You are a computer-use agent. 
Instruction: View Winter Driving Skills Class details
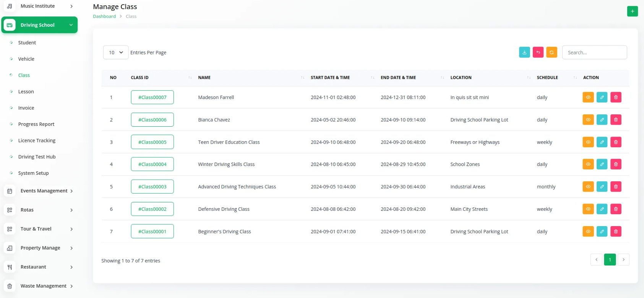click(x=588, y=164)
